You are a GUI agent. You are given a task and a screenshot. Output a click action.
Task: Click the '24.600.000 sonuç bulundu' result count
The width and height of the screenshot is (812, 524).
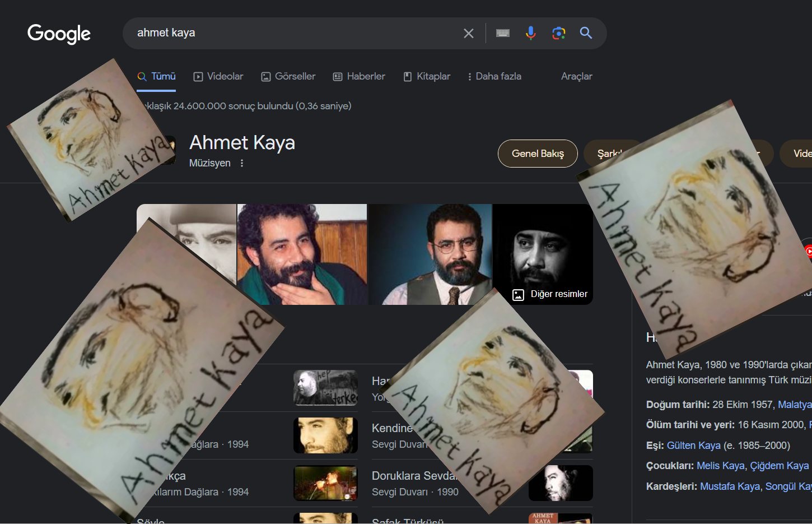pyautogui.click(x=234, y=106)
